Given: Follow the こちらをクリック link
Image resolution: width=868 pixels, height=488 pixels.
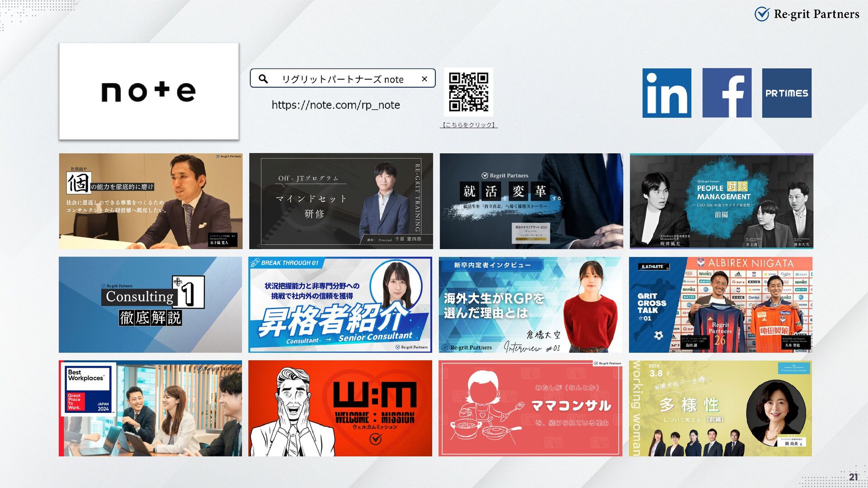Looking at the screenshot, I should click(x=468, y=125).
